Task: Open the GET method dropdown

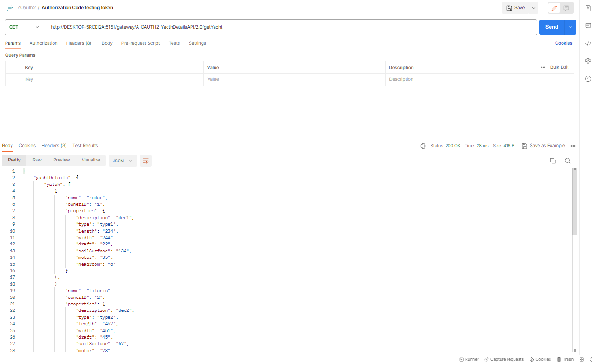Action: coord(25,27)
